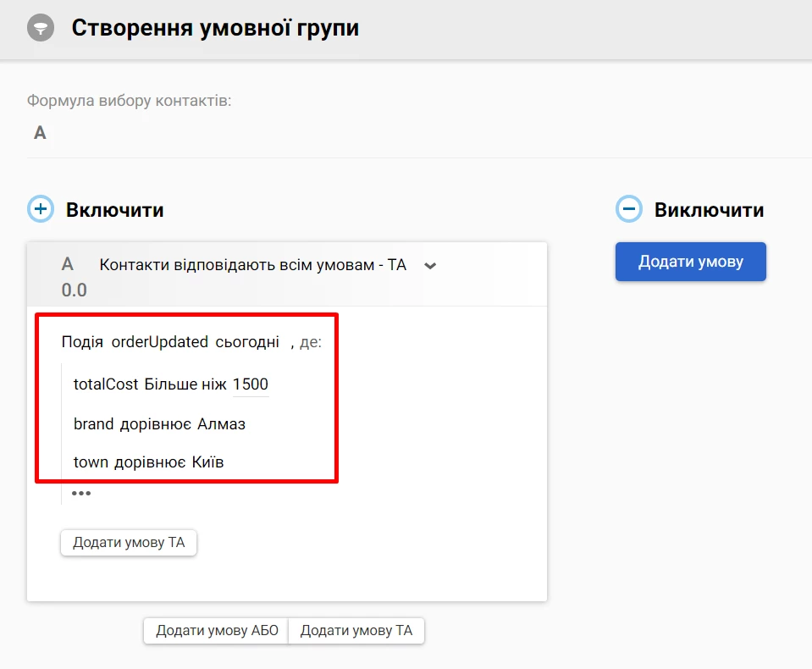812x669 pixels.
Task: Click the Включити heading
Action: point(114,210)
